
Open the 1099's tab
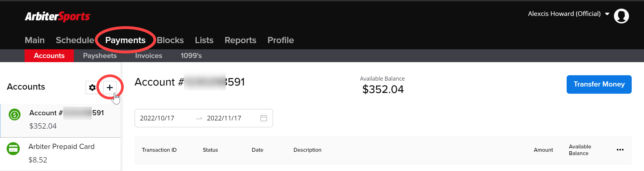pyautogui.click(x=191, y=56)
